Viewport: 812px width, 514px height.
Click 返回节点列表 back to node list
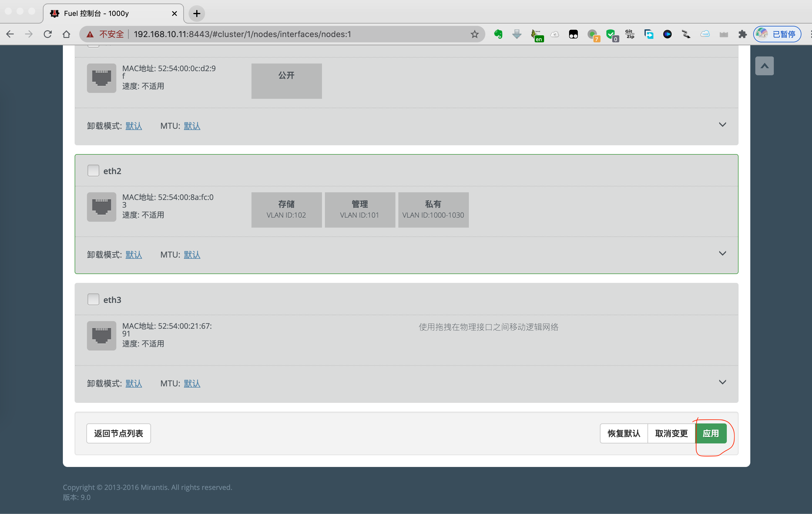pyautogui.click(x=118, y=433)
